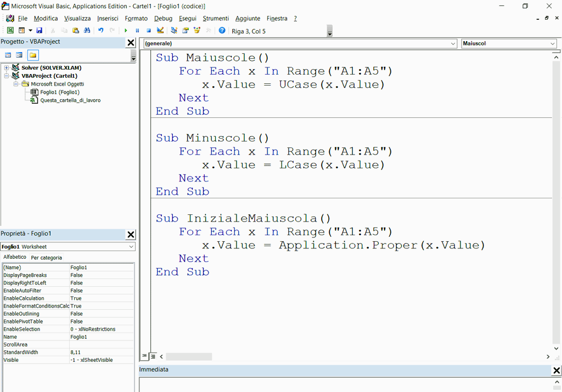Screen dimensions: 562x392
Task: Open the Foglio1 Worksheet object dropdown
Action: click(68, 247)
